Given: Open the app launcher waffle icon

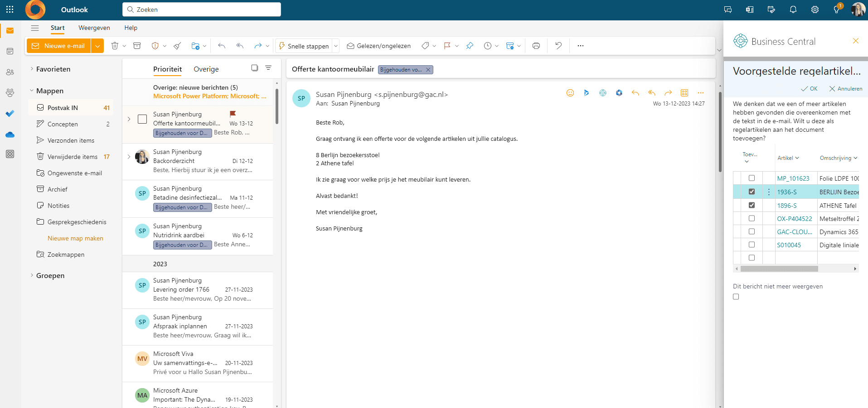Looking at the screenshot, I should pos(10,10).
